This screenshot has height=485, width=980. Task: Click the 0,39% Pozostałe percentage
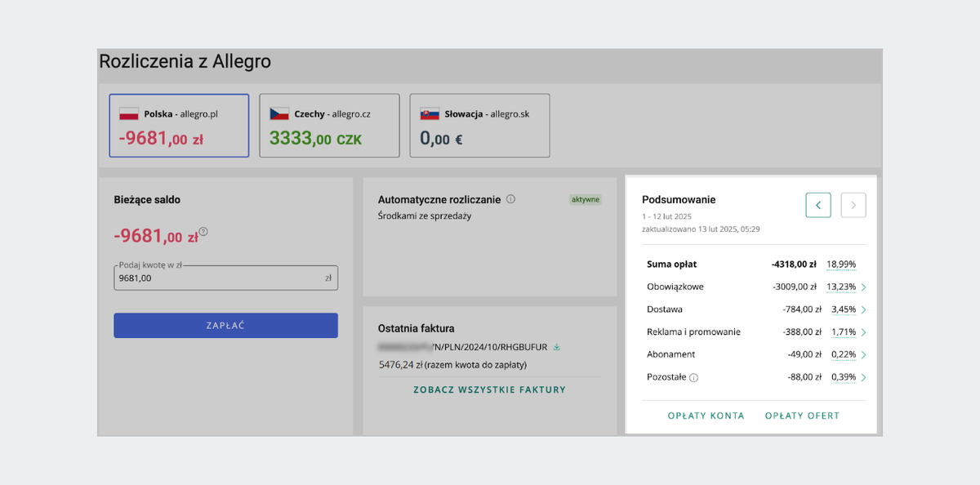point(844,377)
